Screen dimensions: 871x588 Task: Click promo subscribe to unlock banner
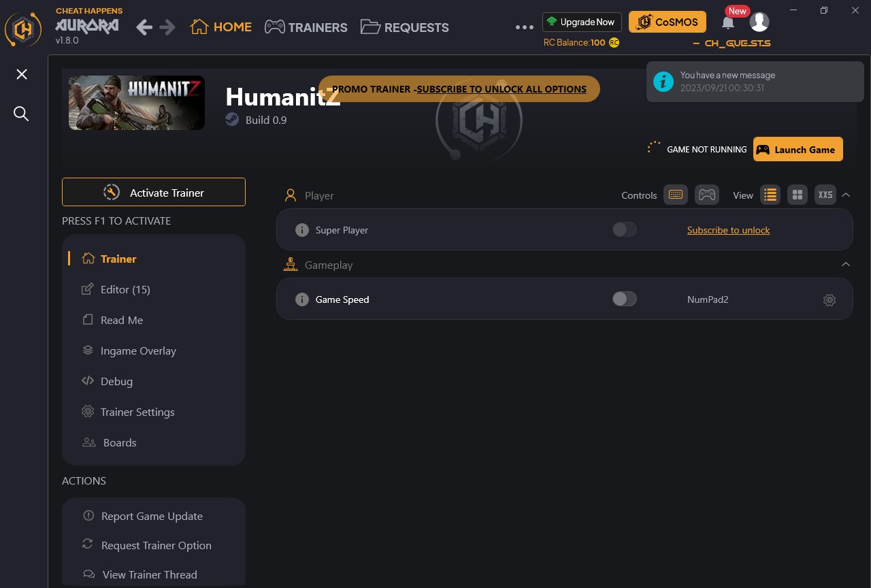pos(459,89)
